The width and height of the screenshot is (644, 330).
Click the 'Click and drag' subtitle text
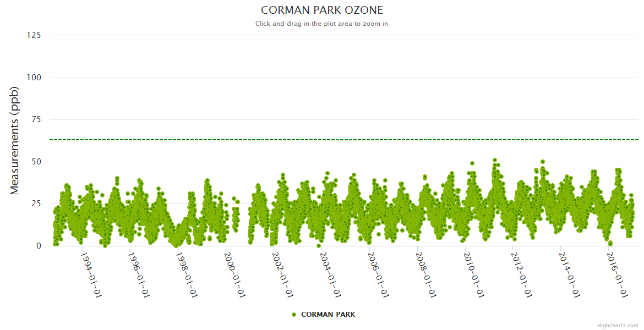(x=322, y=24)
